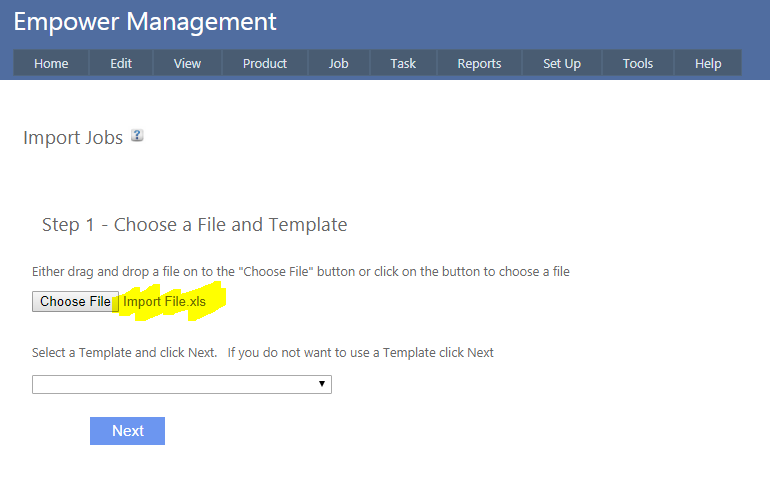Click inside the empty template select box
Screen dimensions: 770x495
coord(170,384)
